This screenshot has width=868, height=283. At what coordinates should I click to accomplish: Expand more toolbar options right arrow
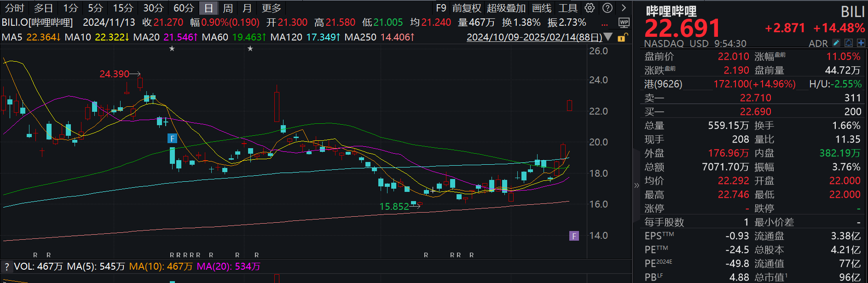point(624,8)
